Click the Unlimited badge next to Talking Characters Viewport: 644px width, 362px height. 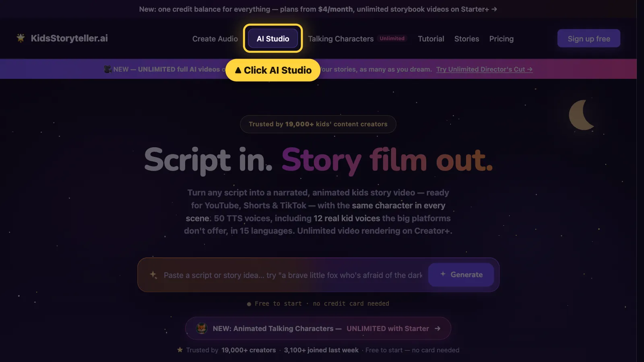(392, 38)
